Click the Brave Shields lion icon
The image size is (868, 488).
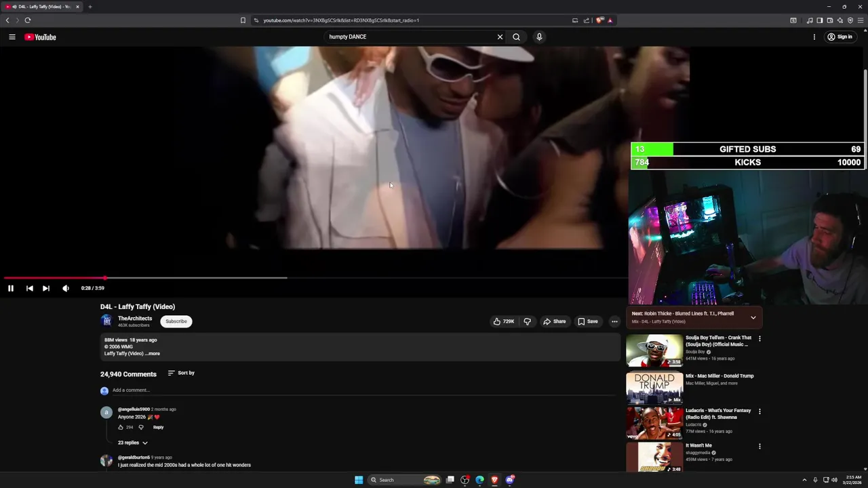[599, 20]
